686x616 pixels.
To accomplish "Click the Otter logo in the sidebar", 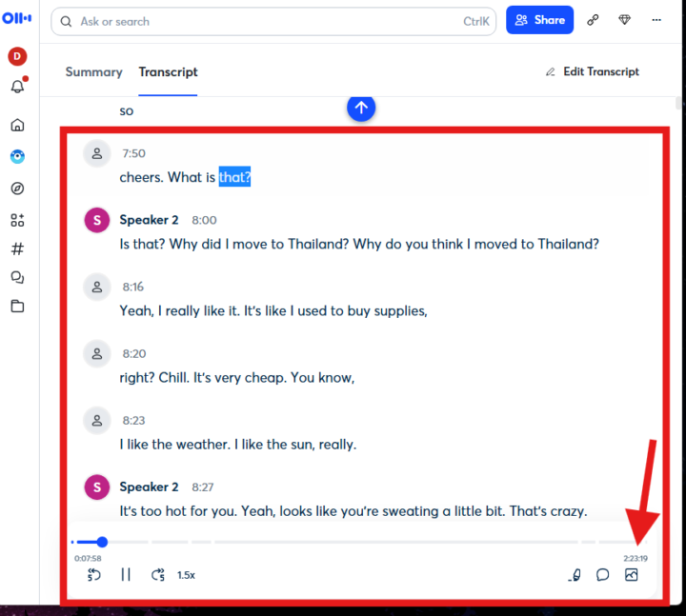I will pyautogui.click(x=16, y=18).
